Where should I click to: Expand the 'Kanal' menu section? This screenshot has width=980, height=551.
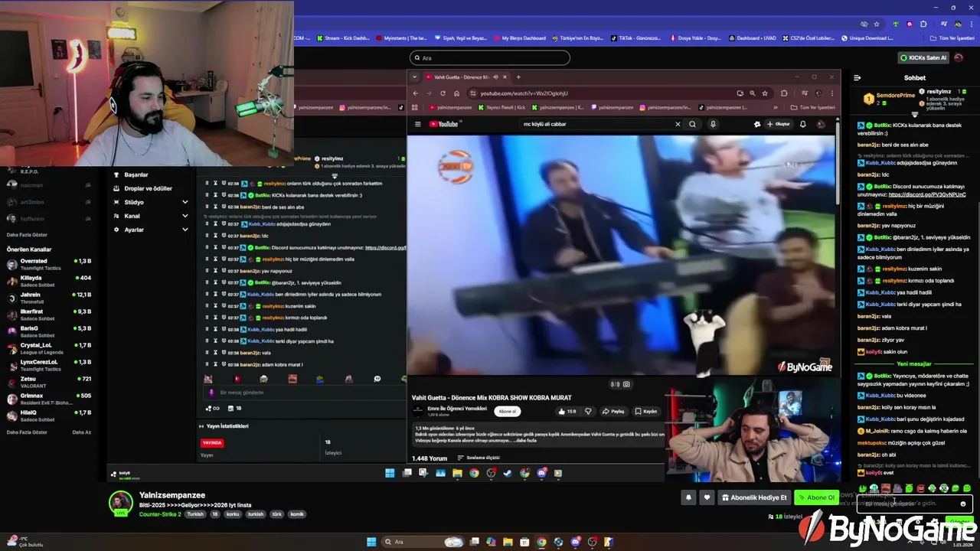click(x=151, y=216)
